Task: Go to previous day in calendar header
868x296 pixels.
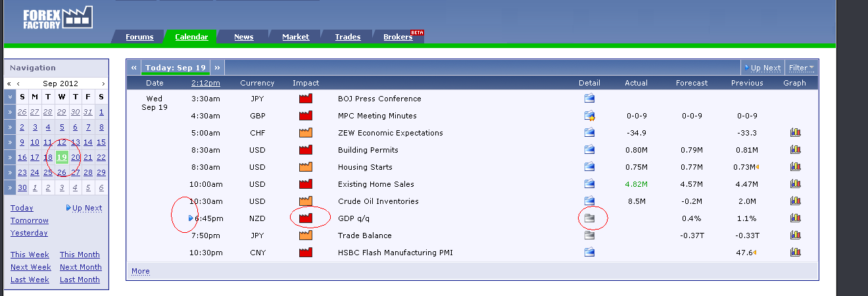Action: tap(134, 68)
